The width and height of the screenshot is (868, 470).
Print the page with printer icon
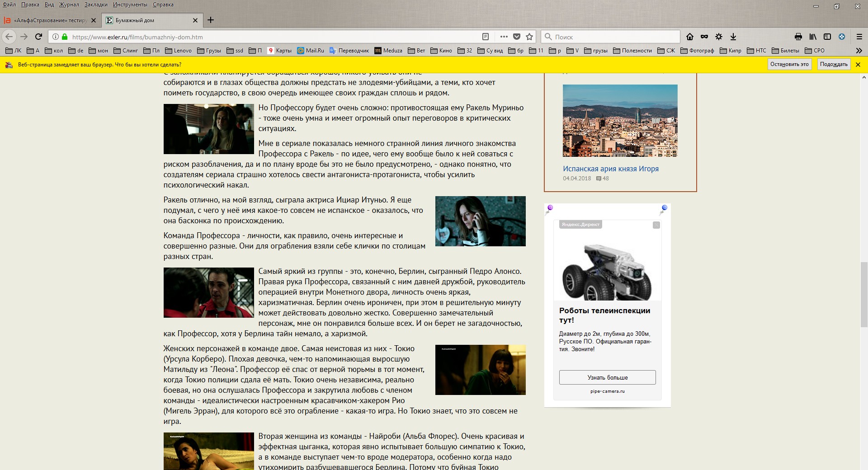(x=798, y=37)
